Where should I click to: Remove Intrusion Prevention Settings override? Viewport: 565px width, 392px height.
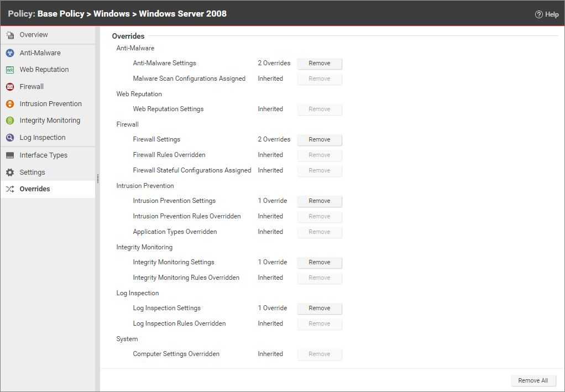320,201
